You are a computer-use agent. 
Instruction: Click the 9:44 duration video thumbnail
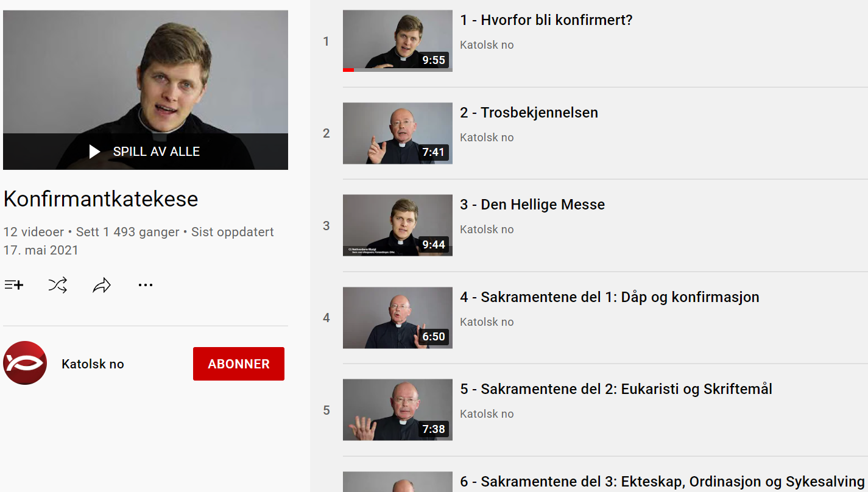[398, 225]
